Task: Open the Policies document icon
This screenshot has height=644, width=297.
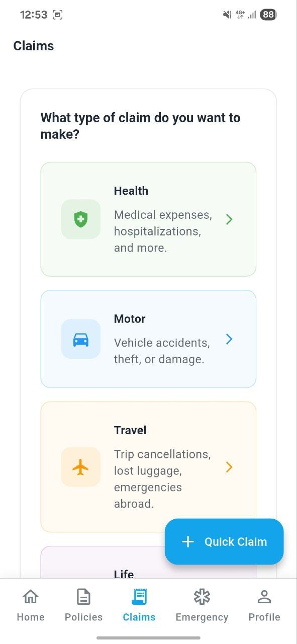Action: [83, 597]
